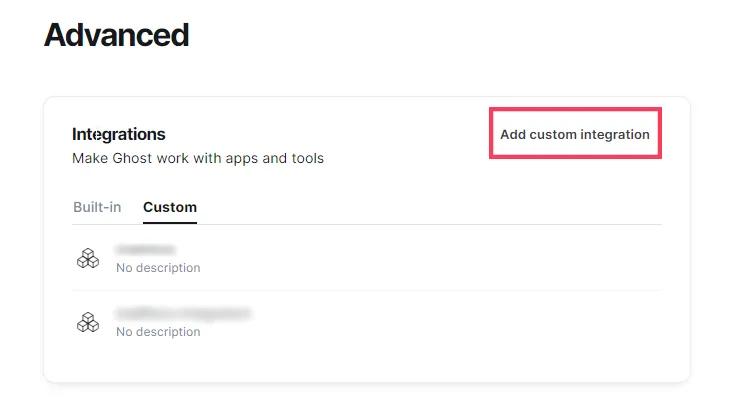
Task: Click the Make Ghost work with apps subtitle
Action: tap(198, 158)
